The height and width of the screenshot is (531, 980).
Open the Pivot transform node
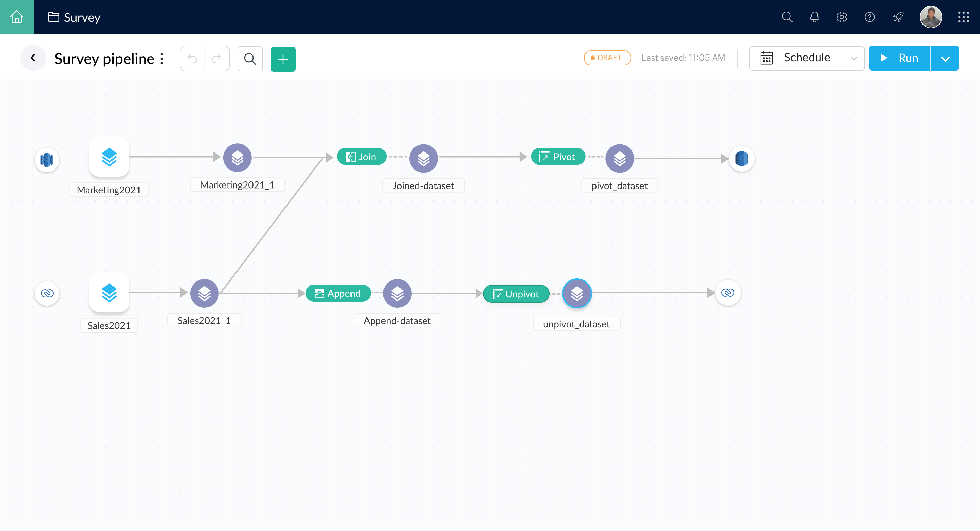pyautogui.click(x=558, y=156)
